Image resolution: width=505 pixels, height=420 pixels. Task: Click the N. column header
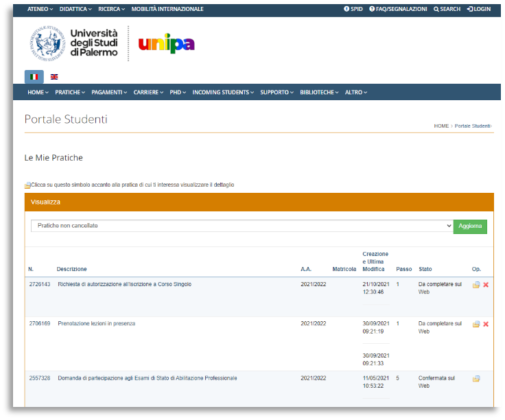[x=31, y=269]
